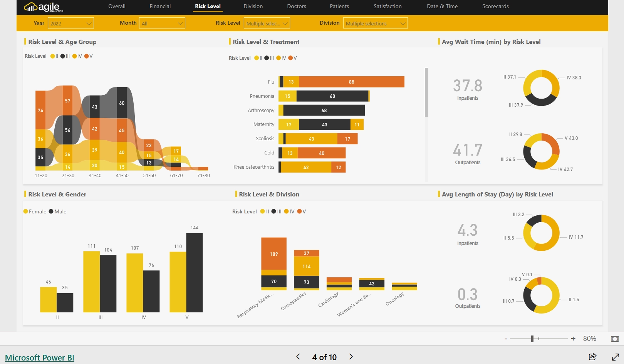Switch to the Scorecards tab

tap(495, 6)
